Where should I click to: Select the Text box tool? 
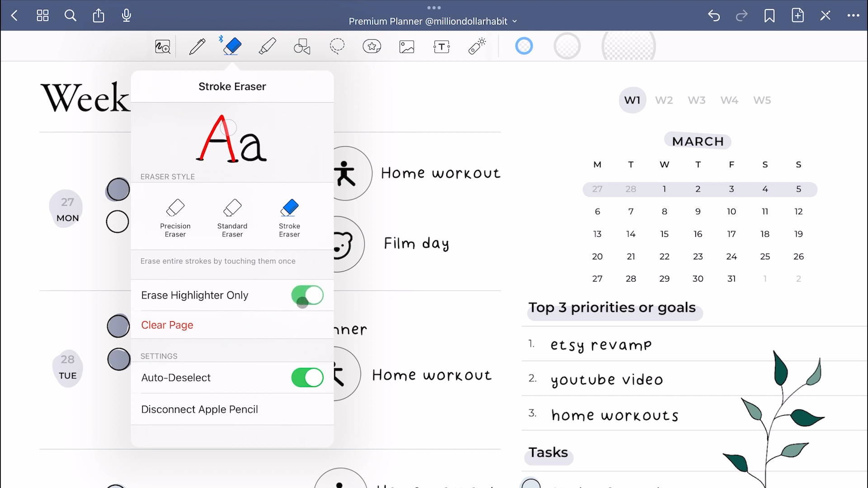point(442,47)
